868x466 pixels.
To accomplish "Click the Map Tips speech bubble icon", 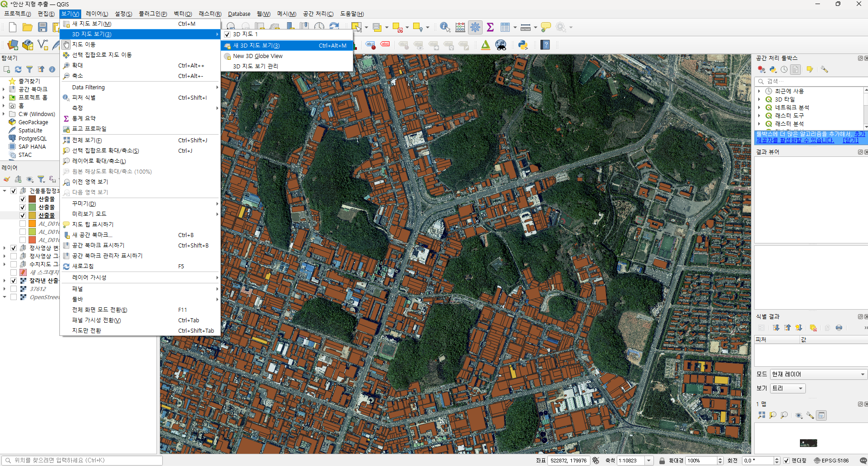I will [546, 27].
